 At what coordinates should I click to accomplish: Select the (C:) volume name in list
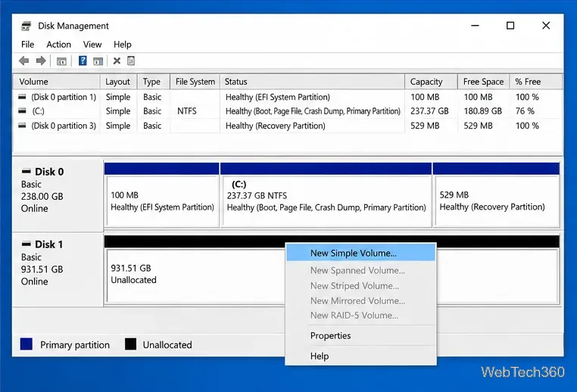tap(38, 111)
